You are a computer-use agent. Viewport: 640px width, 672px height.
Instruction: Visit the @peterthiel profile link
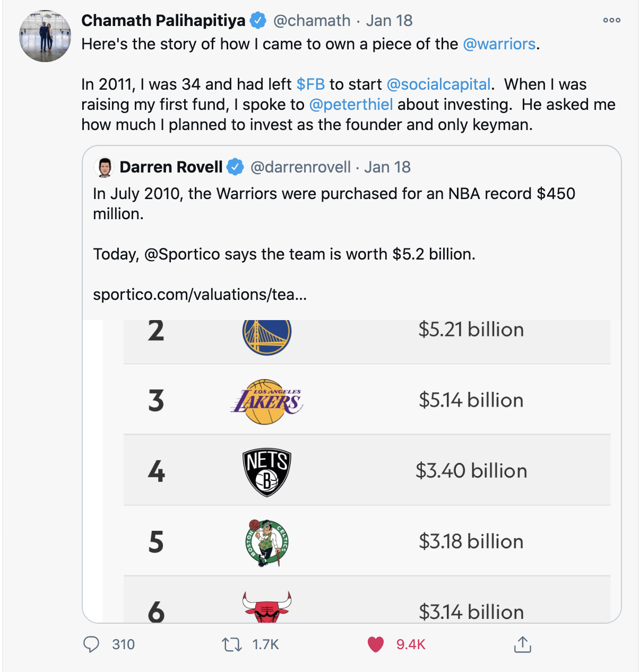351,105
